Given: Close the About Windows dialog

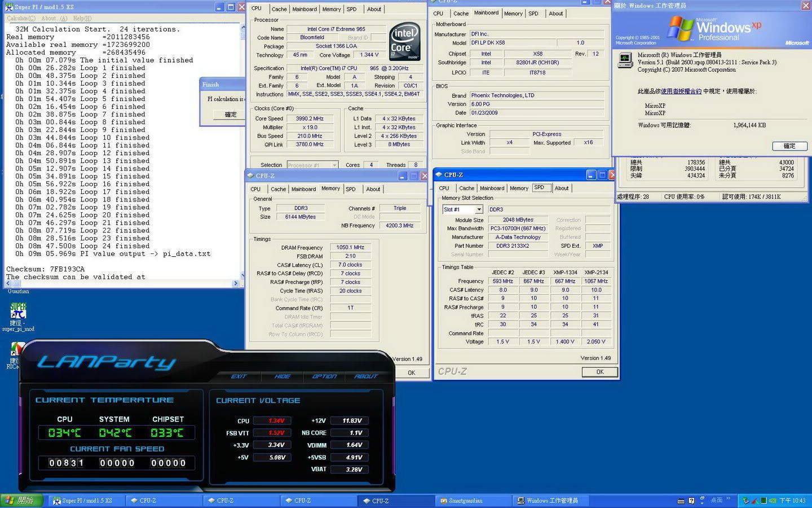Looking at the screenshot, I should click(x=806, y=5).
